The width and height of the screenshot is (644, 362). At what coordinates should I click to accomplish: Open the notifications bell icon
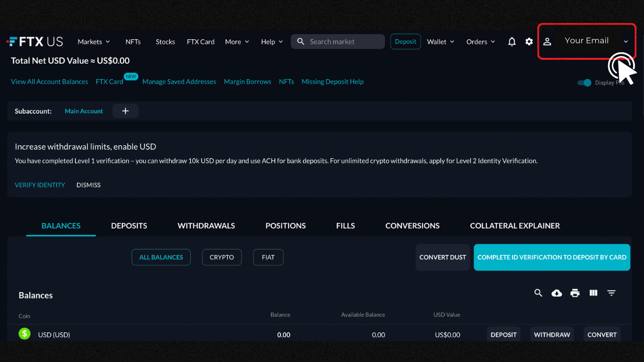click(512, 42)
